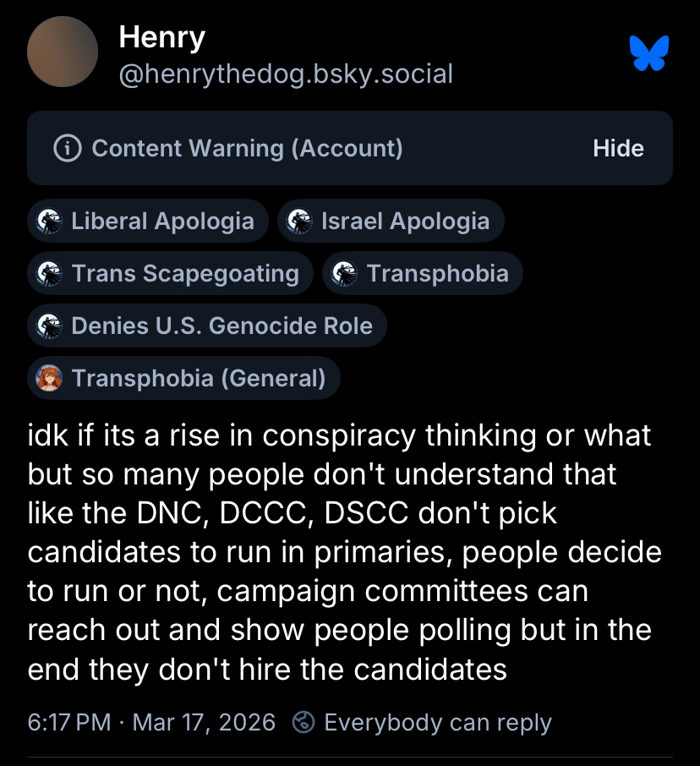Open the @henrythedog.bsky.social handle link
The height and width of the screenshot is (766, 700).
286,74
